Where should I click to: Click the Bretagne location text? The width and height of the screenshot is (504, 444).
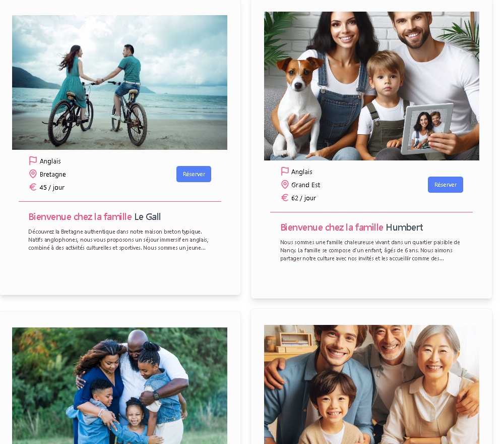tap(53, 175)
